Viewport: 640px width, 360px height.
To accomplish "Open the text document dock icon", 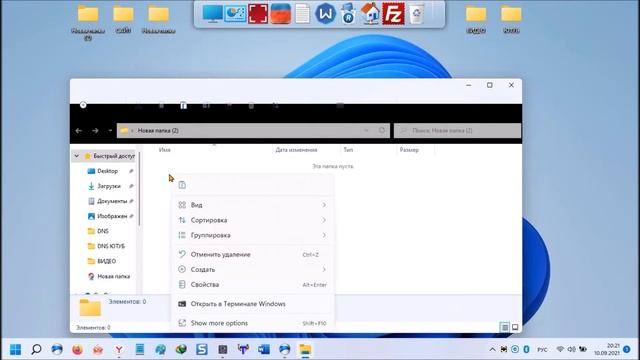I will [x=302, y=14].
